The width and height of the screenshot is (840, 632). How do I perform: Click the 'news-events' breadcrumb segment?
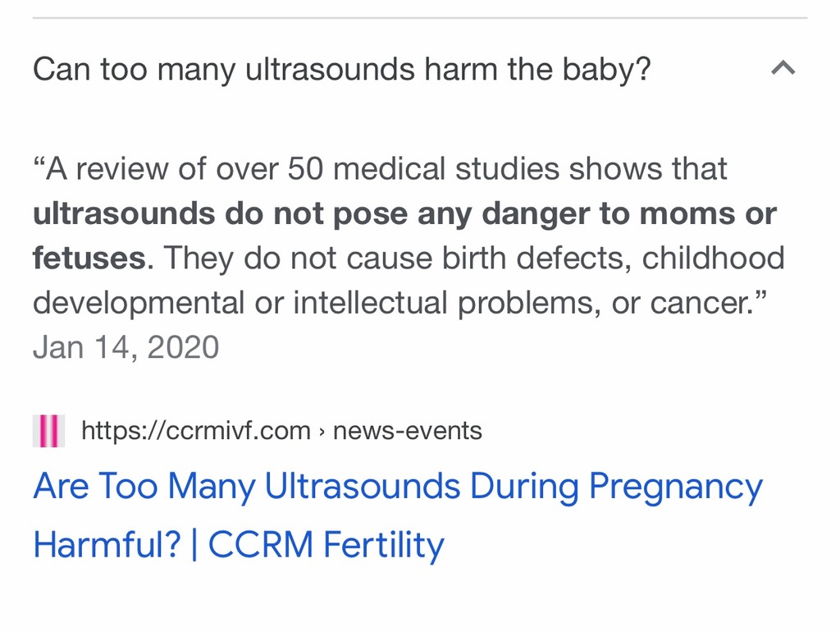[407, 430]
